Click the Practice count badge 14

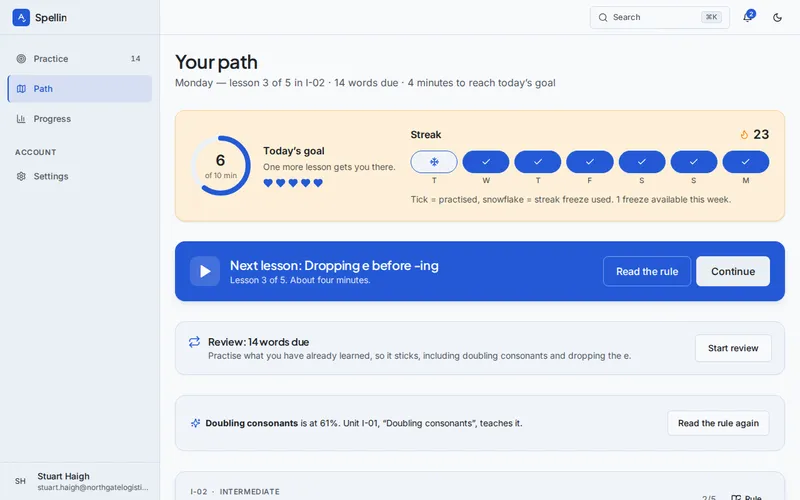click(x=135, y=59)
